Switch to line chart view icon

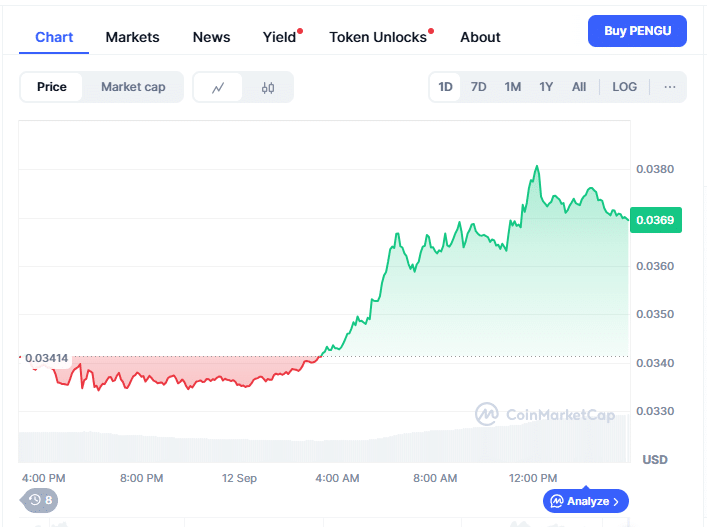point(219,87)
